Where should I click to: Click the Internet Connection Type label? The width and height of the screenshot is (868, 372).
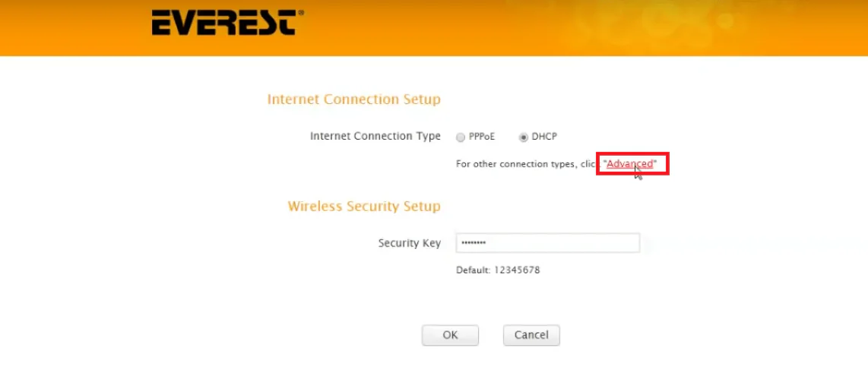[375, 137]
